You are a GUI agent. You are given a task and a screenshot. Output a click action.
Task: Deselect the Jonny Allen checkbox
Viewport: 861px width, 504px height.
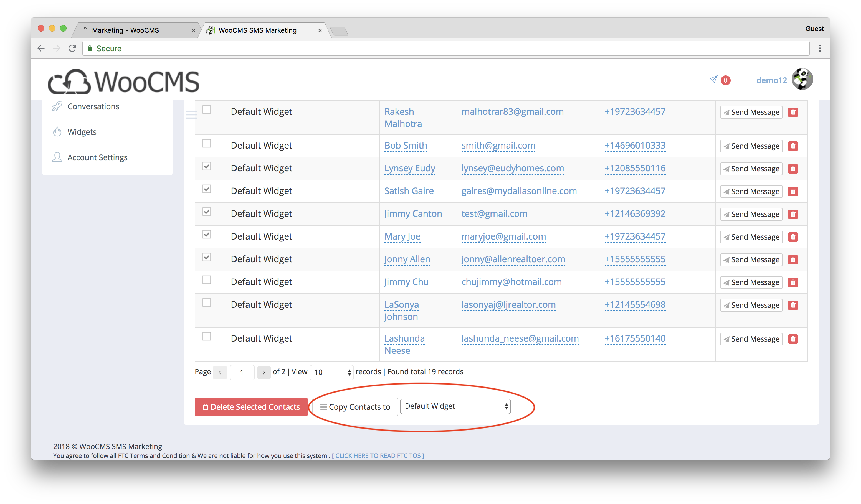click(x=207, y=257)
